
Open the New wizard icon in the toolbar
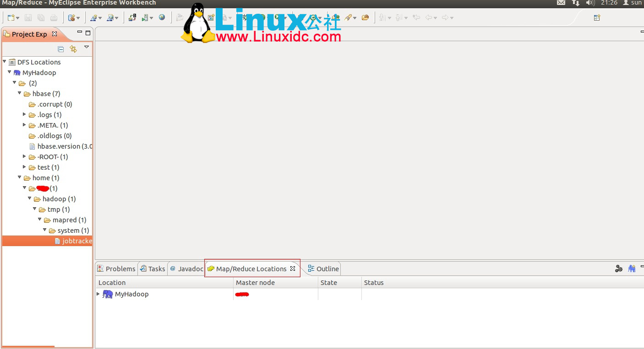11,17
